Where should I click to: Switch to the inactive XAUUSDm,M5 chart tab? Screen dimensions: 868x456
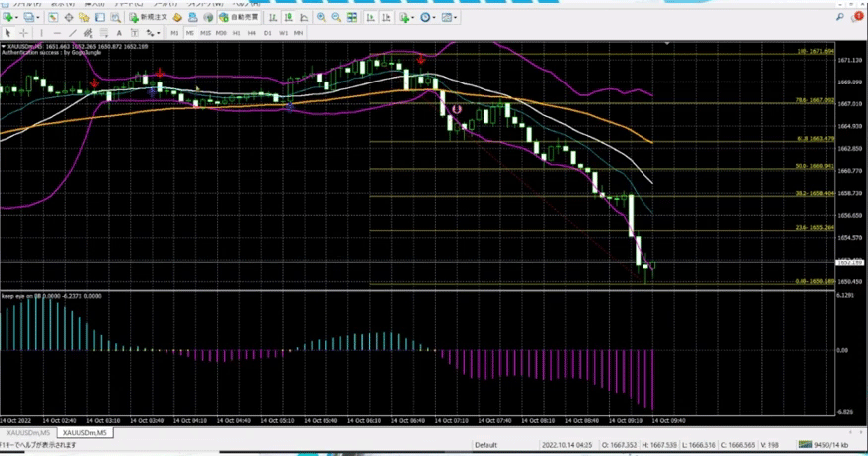click(x=28, y=433)
